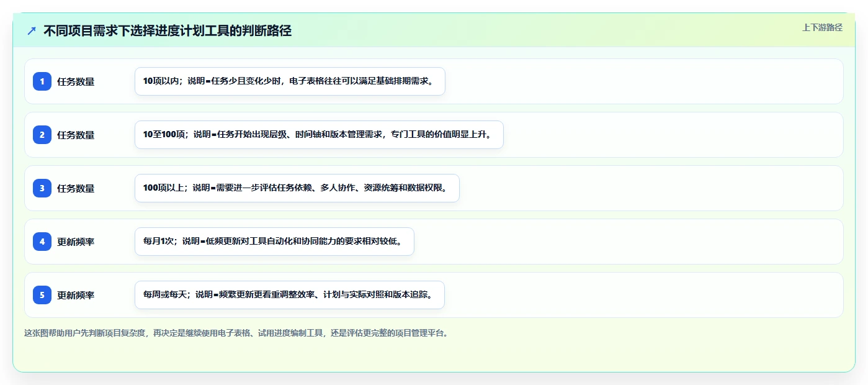This screenshot has height=385, width=868.
Task: Click the diagonal arrow icon beside the title
Action: (32, 30)
